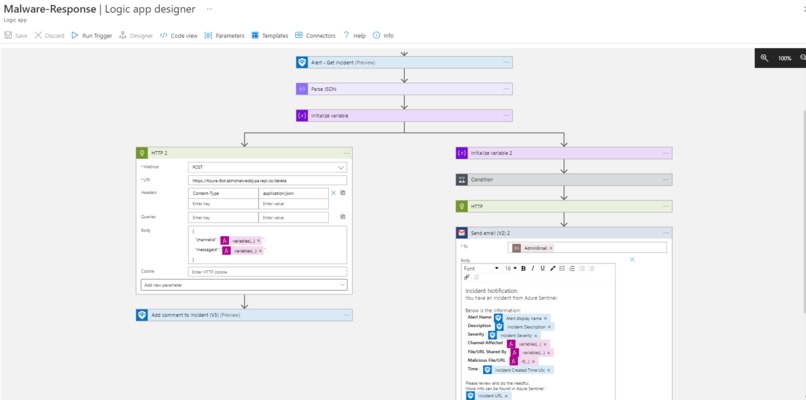Remove the channelid variables token
The height and width of the screenshot is (400, 806).
click(259, 241)
